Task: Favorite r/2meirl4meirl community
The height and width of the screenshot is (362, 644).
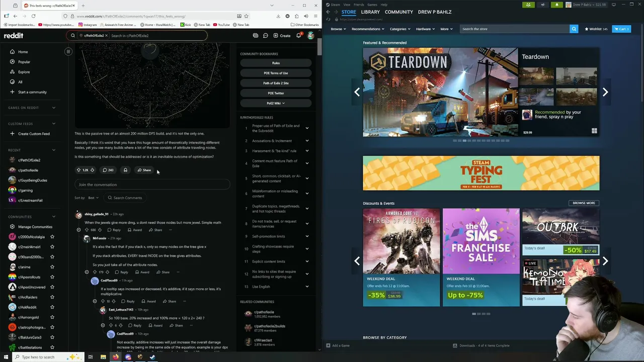Action: pyautogui.click(x=52, y=247)
